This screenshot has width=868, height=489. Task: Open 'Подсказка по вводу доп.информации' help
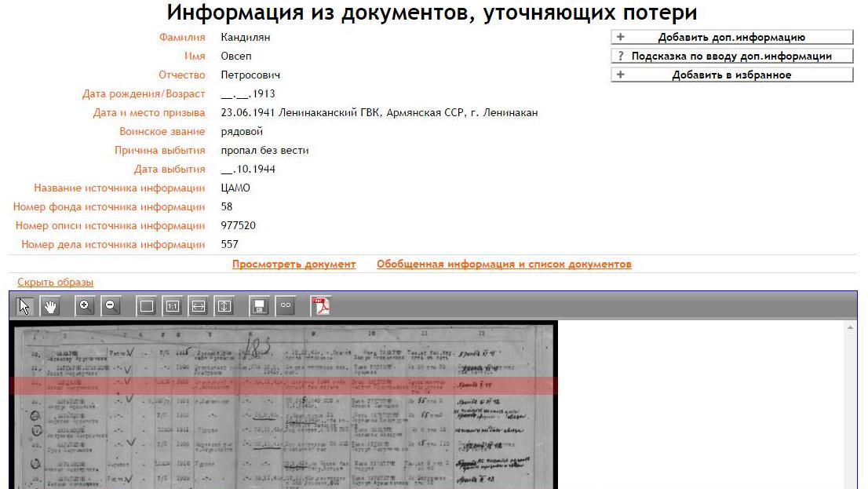click(x=731, y=56)
